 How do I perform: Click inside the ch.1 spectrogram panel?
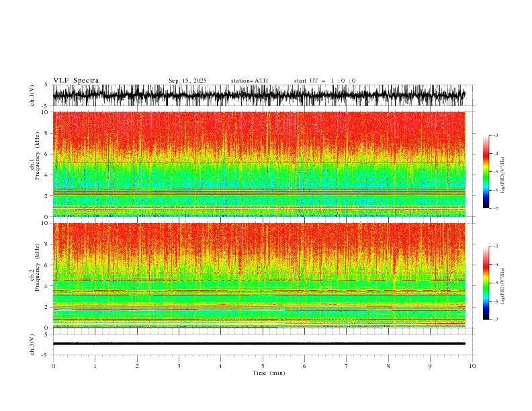pyautogui.click(x=259, y=164)
